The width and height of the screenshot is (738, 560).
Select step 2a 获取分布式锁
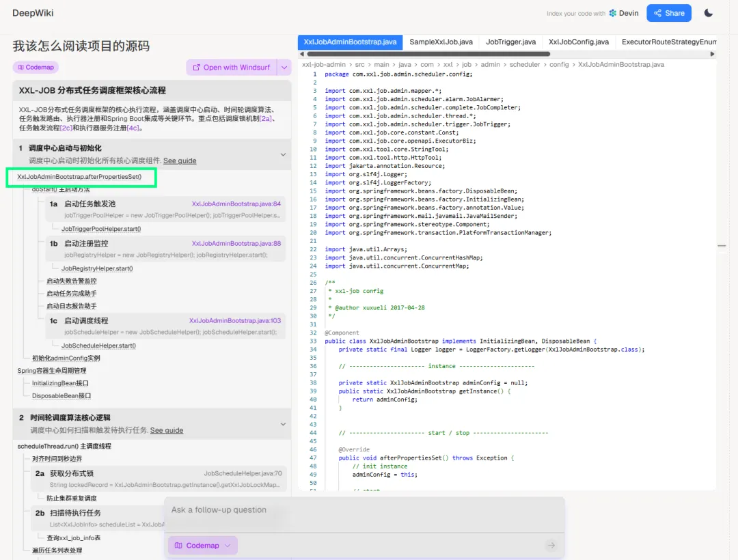(x=159, y=478)
